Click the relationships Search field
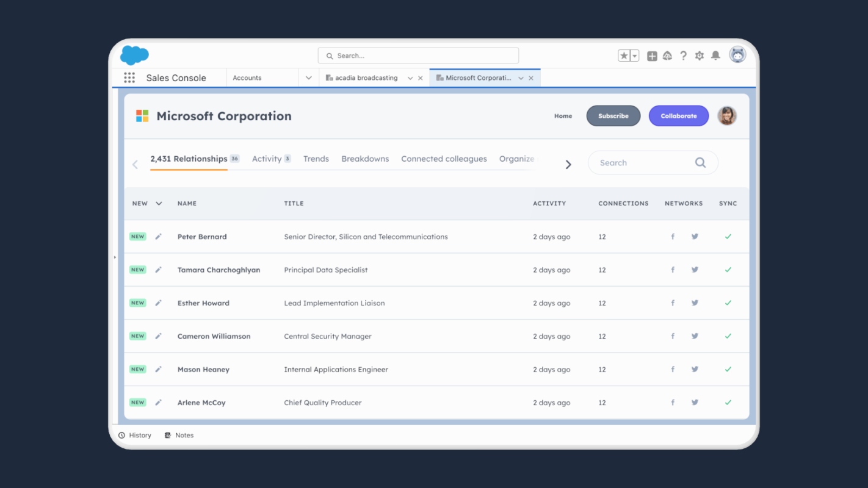 point(653,163)
